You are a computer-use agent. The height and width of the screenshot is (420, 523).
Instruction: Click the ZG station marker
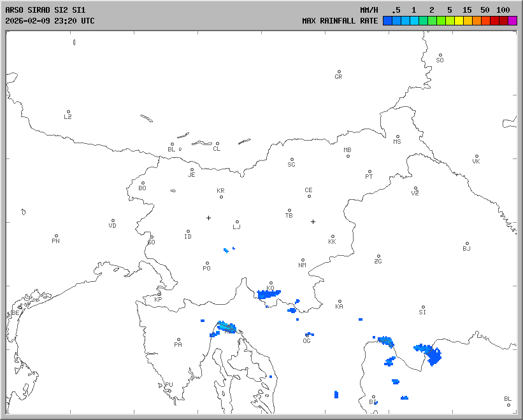click(x=378, y=256)
